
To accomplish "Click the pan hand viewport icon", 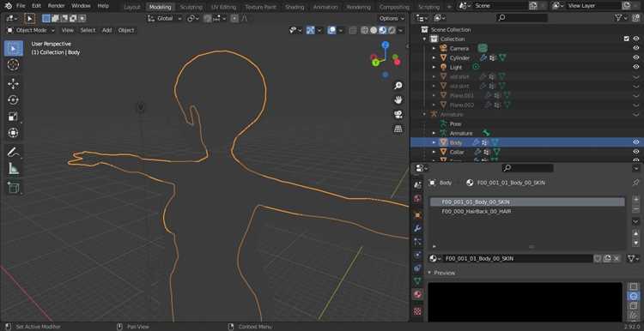I will tap(398, 100).
